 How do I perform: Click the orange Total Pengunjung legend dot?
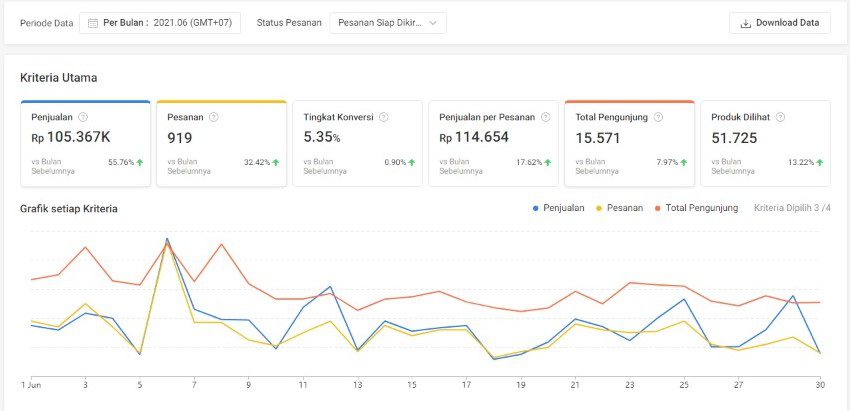coord(658,208)
